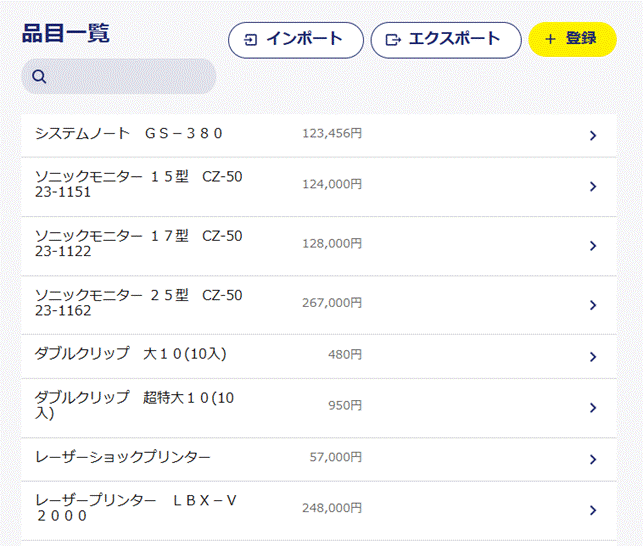Select item ダブルクリップ 超特大10(10入)
Viewport: 643px width, 546px height.
point(135,405)
